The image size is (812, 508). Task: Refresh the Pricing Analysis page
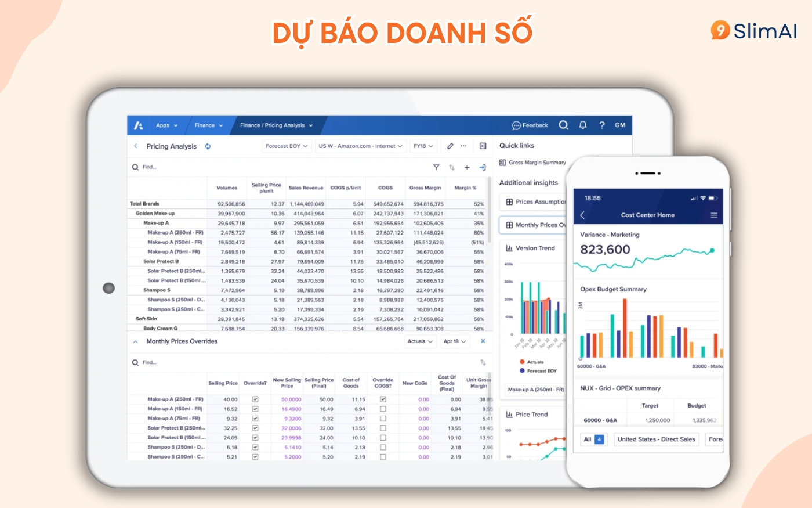[208, 146]
